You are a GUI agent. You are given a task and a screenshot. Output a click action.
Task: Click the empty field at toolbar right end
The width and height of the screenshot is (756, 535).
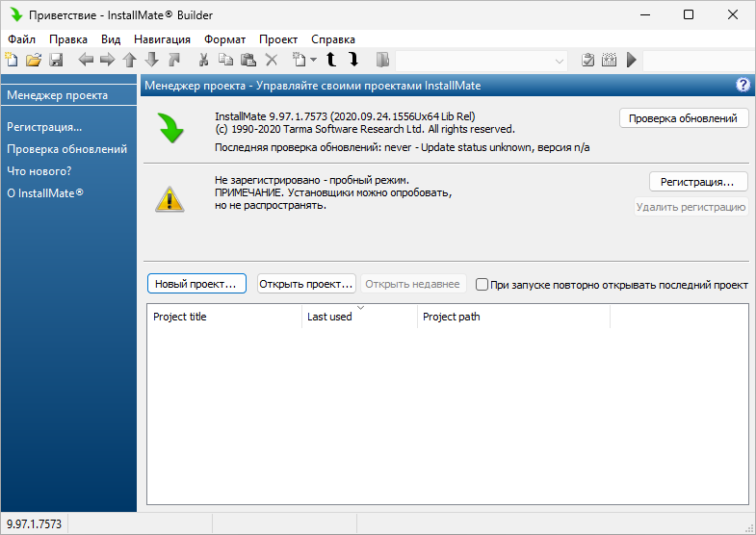click(x=699, y=61)
